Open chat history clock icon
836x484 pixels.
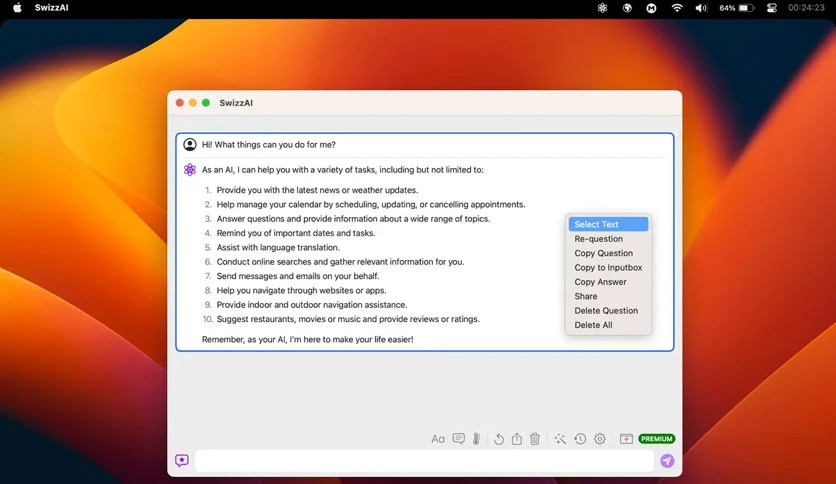pyautogui.click(x=580, y=439)
